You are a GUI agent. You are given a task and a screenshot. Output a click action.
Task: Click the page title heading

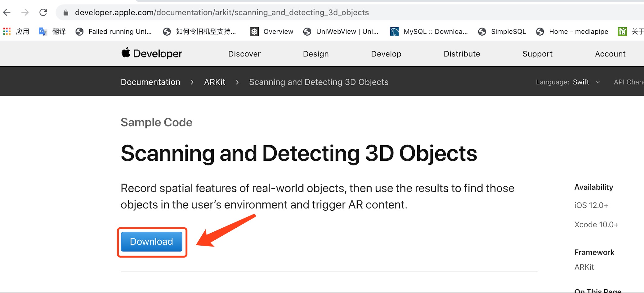click(x=299, y=153)
